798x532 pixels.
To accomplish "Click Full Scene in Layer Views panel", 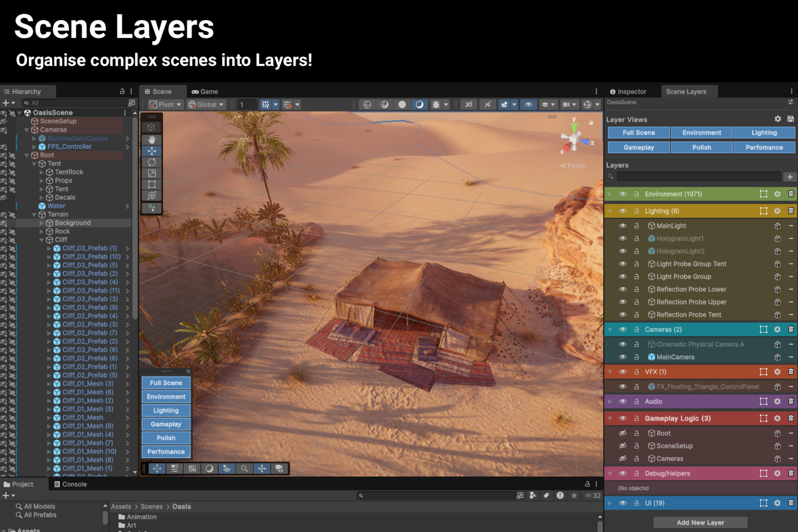I will click(638, 133).
